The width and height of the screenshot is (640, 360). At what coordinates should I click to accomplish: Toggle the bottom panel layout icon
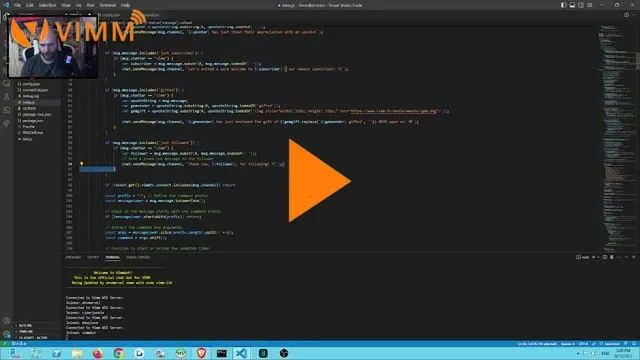click(572, 5)
